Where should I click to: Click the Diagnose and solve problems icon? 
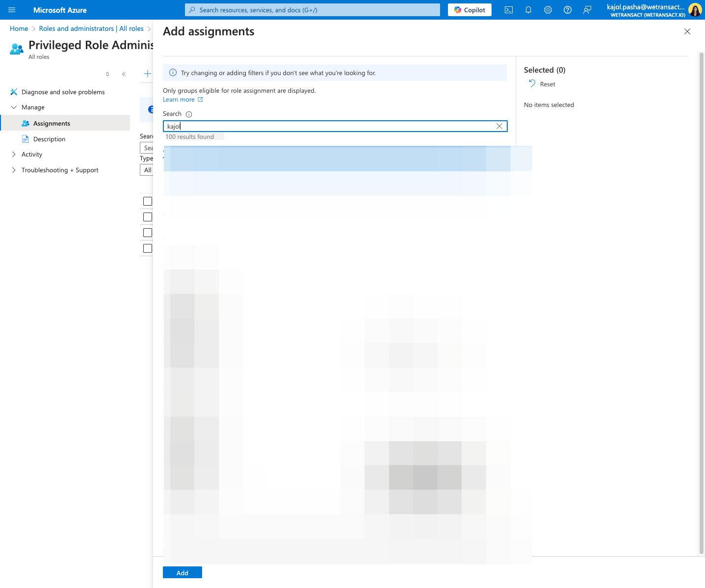click(14, 92)
